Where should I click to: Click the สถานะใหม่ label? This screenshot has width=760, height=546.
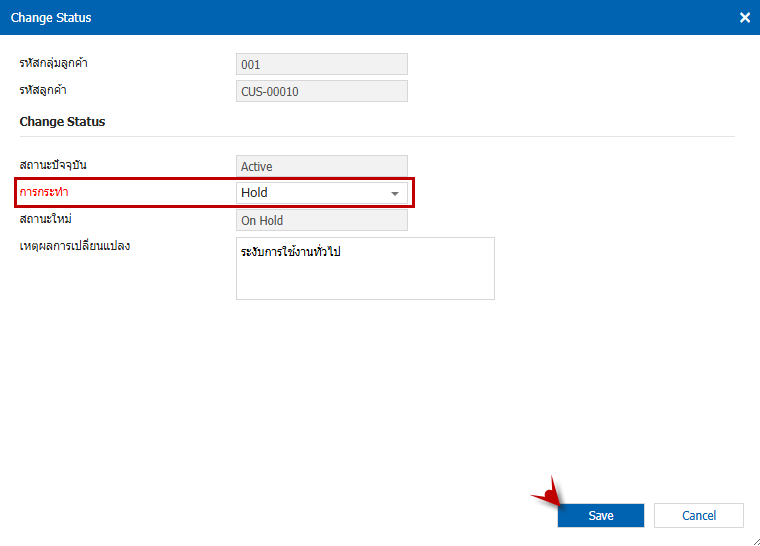49,218
